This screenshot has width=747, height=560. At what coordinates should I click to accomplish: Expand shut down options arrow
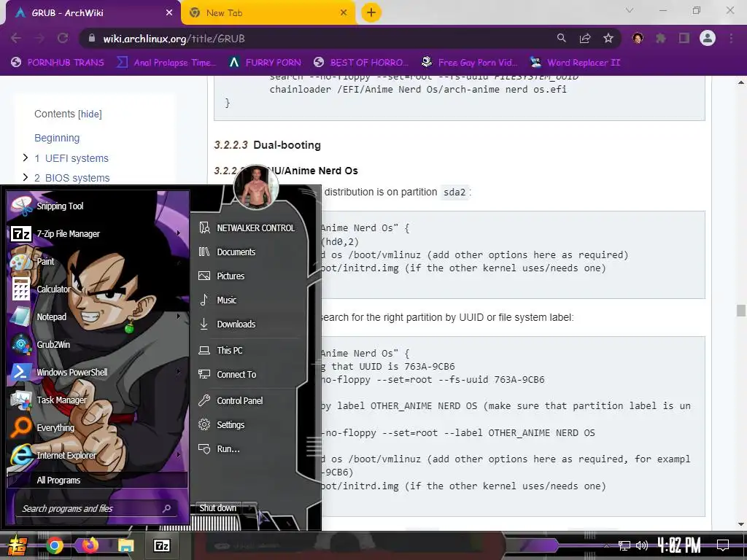tap(250, 508)
